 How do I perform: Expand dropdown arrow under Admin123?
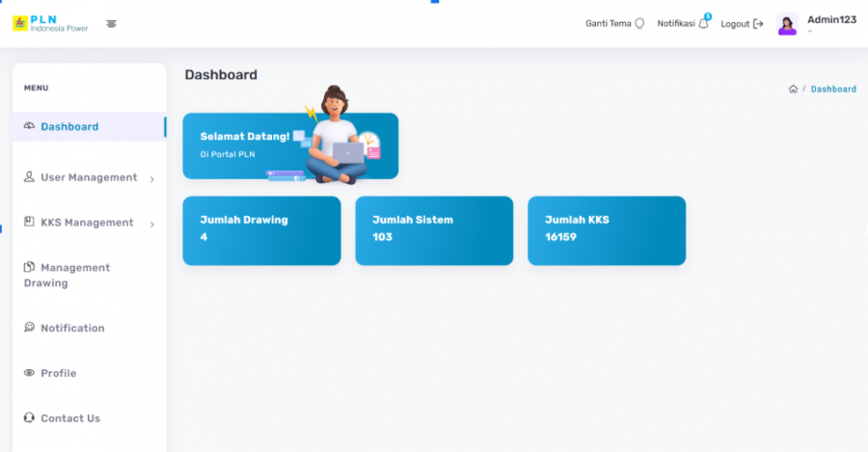[810, 32]
